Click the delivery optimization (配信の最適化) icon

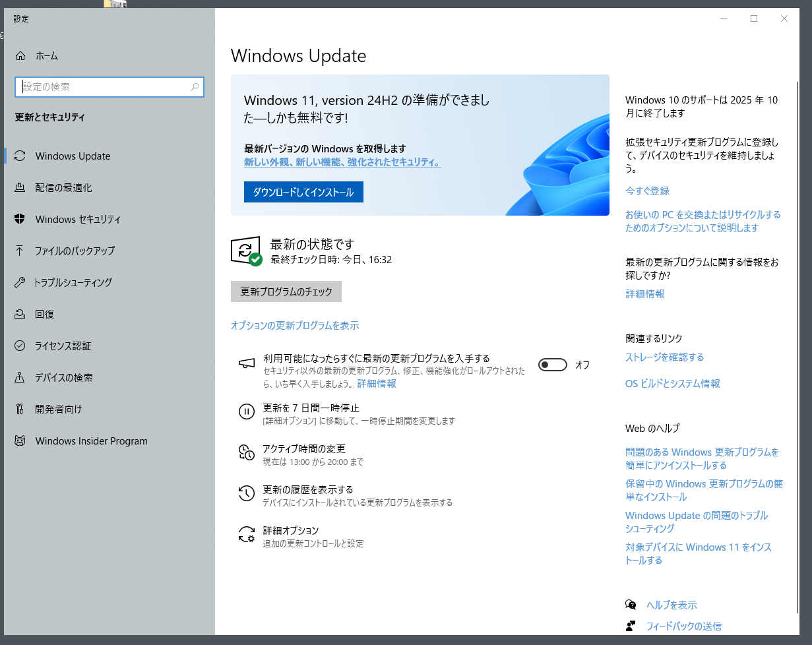click(x=20, y=188)
